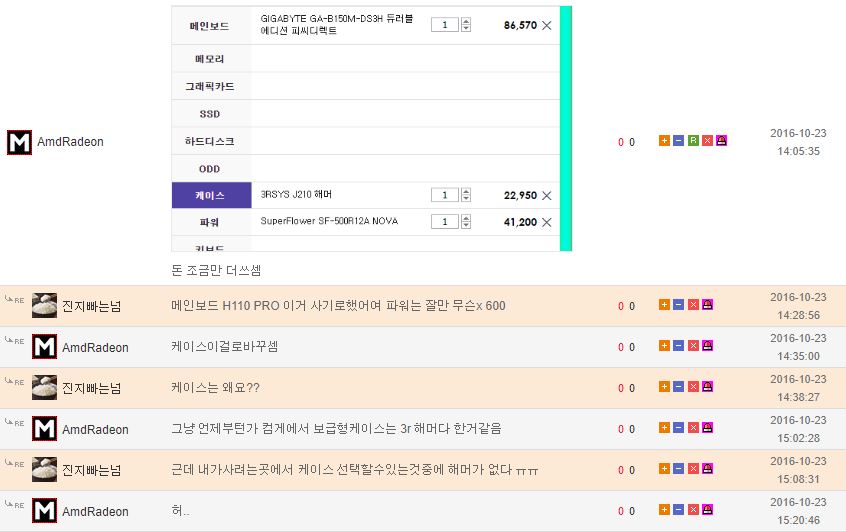Upvote the 15:08:31 comment with the orange plus

click(664, 469)
